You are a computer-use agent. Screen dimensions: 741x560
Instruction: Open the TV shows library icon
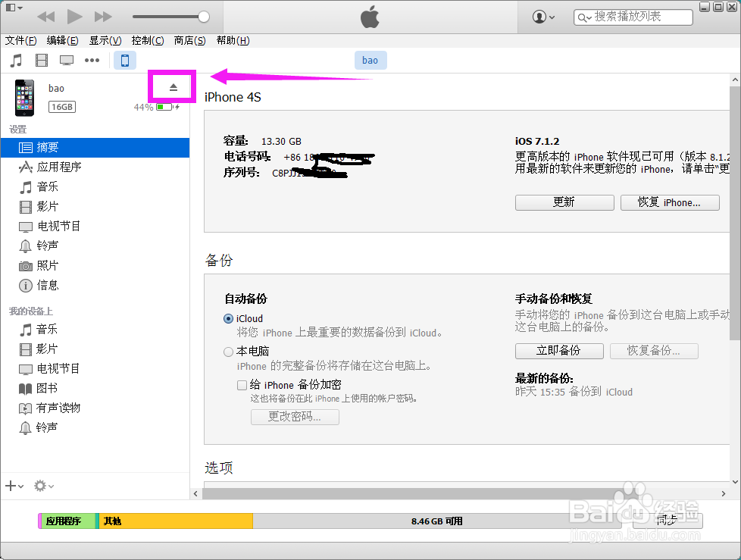(67, 61)
